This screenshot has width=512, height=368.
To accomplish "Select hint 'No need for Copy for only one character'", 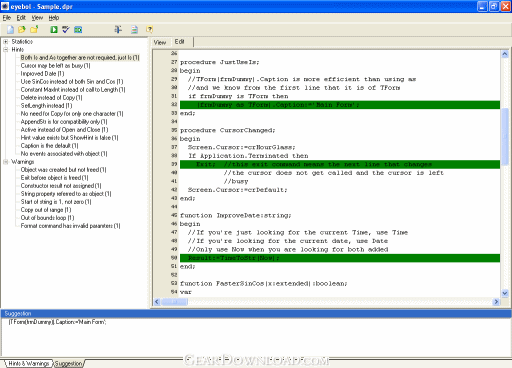I will click(x=72, y=114).
